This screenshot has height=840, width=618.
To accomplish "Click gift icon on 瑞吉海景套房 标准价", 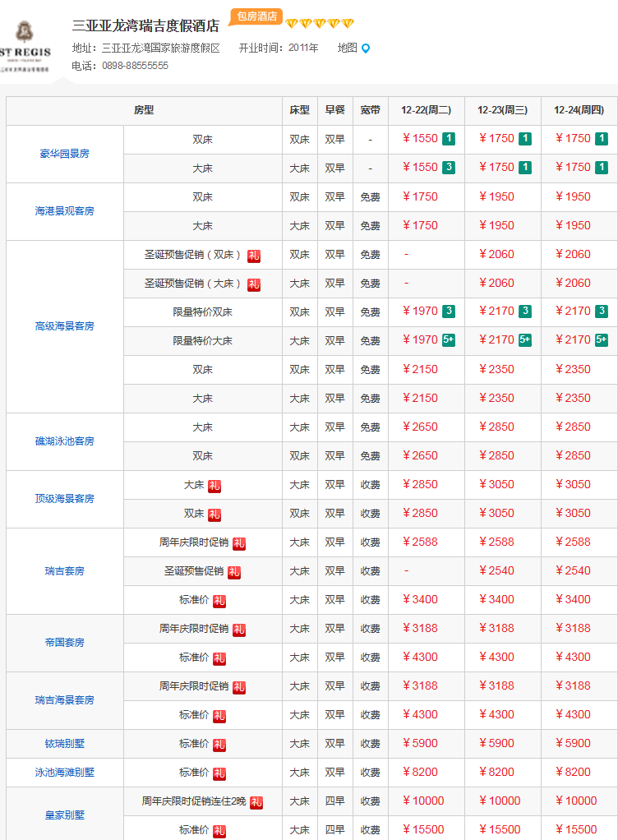I will (x=219, y=716).
